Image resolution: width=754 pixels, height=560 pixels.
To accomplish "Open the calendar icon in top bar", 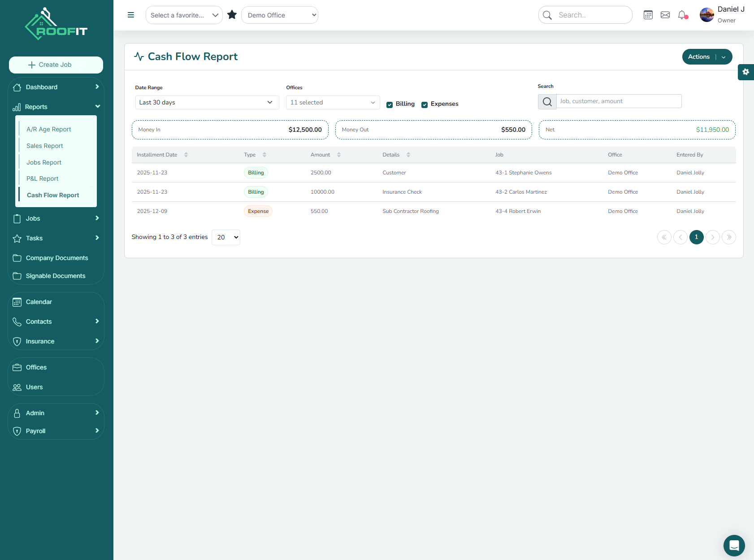I will coord(648,14).
